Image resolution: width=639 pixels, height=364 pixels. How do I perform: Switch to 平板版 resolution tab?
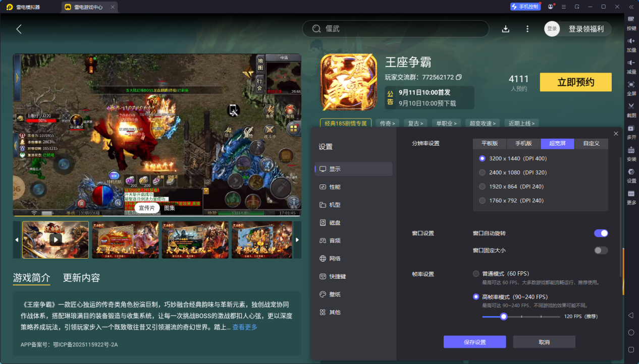pyautogui.click(x=490, y=143)
